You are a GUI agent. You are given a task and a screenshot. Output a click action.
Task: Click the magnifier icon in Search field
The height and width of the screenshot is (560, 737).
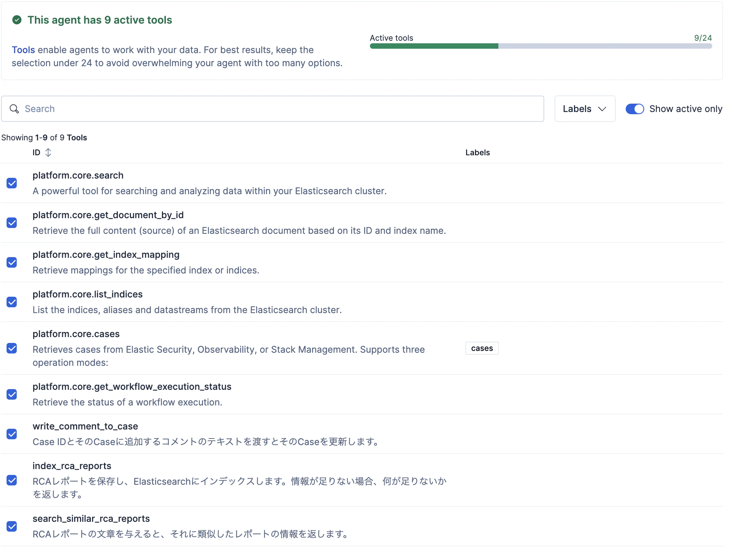pos(14,109)
